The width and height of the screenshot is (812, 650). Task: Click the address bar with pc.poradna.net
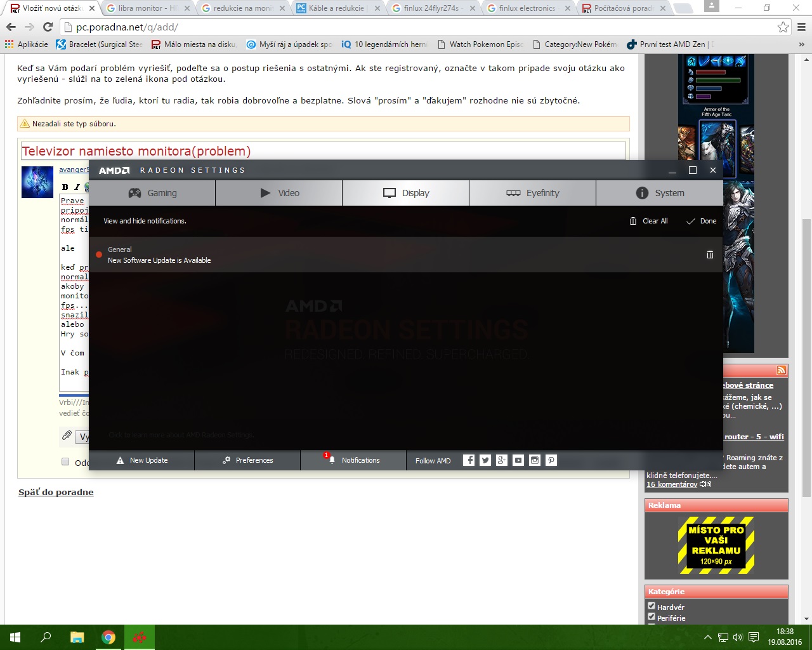pos(419,27)
